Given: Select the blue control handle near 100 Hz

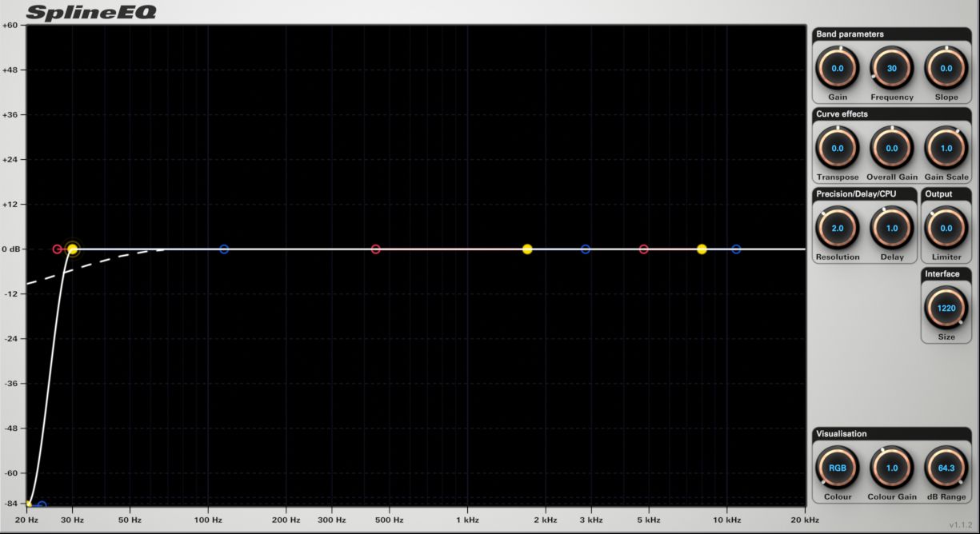Looking at the screenshot, I should coord(224,249).
